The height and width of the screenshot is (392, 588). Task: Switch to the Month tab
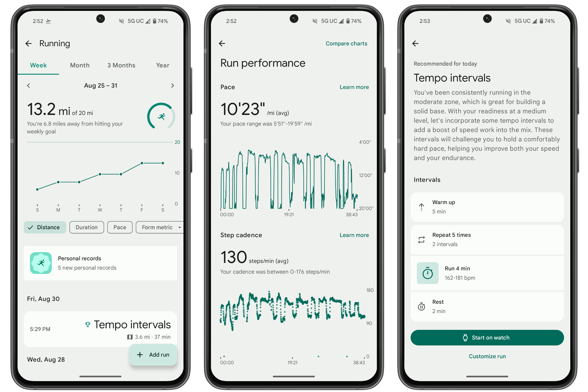click(79, 65)
